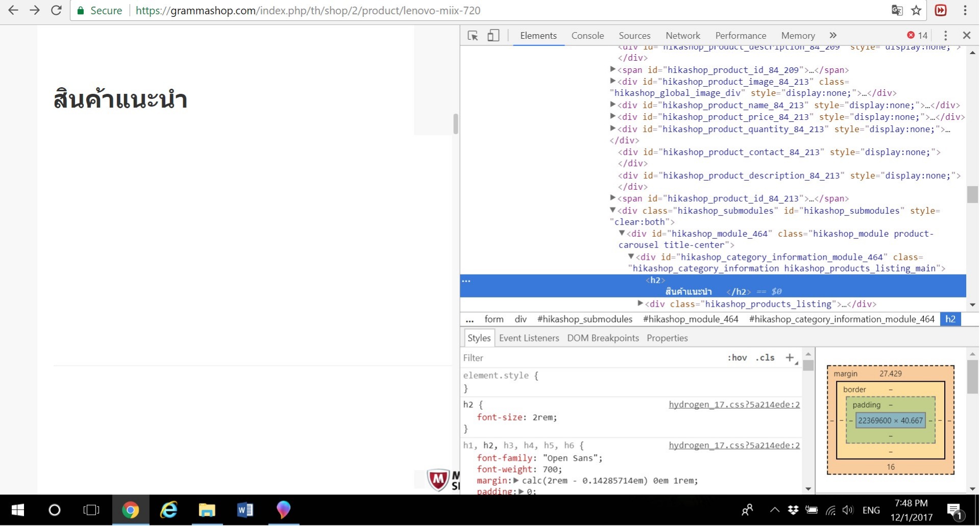Open the Word app in taskbar
The image size is (980, 526).
(245, 510)
